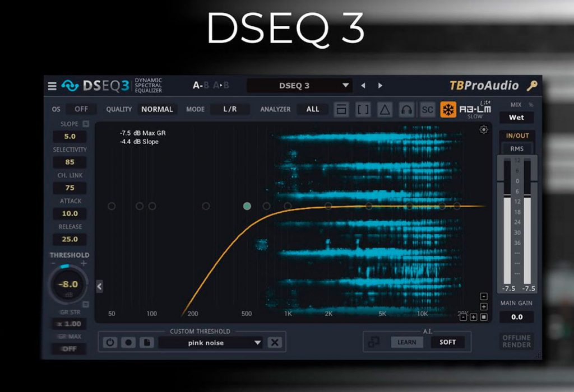The height and width of the screenshot is (392, 574).
Task: Reset zoom with the square icon
Action: coord(484,317)
